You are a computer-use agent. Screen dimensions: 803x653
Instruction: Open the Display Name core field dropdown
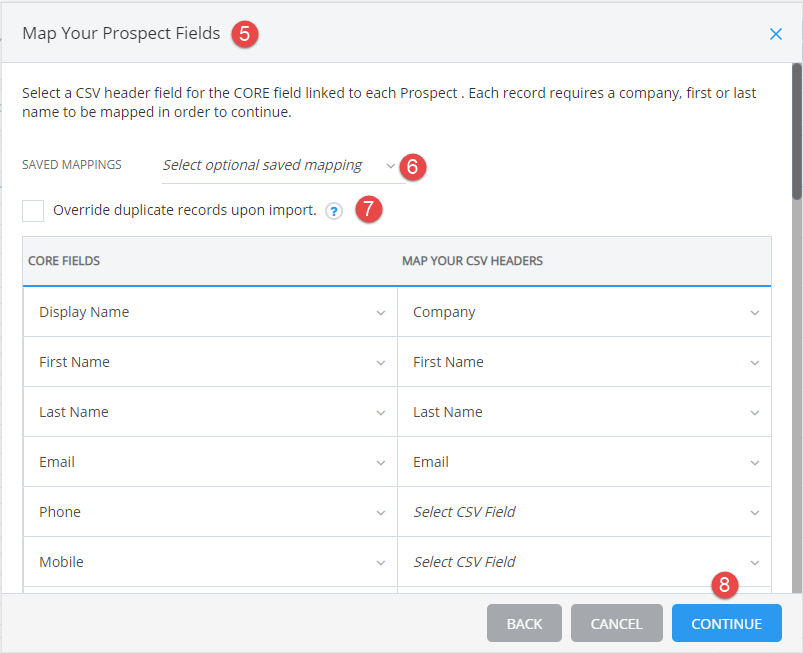[210, 312]
